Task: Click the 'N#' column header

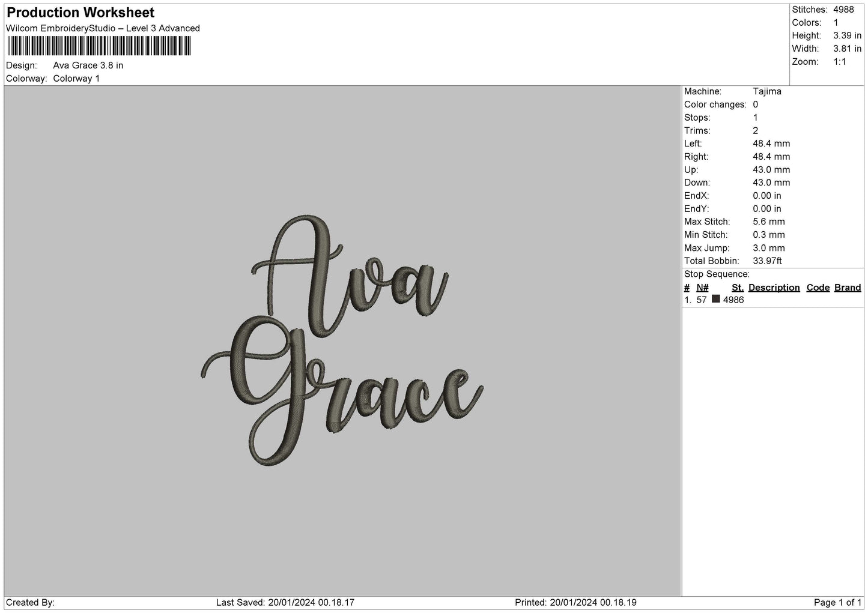Action: point(702,288)
